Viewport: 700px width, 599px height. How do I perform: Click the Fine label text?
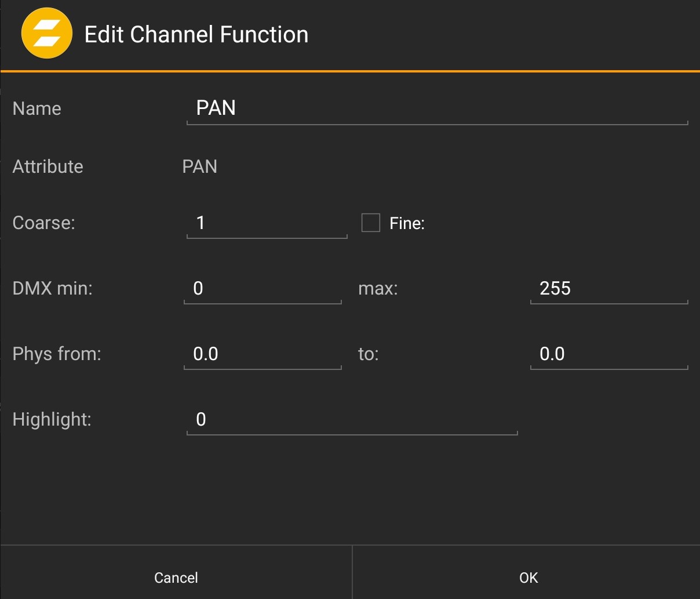pos(407,224)
